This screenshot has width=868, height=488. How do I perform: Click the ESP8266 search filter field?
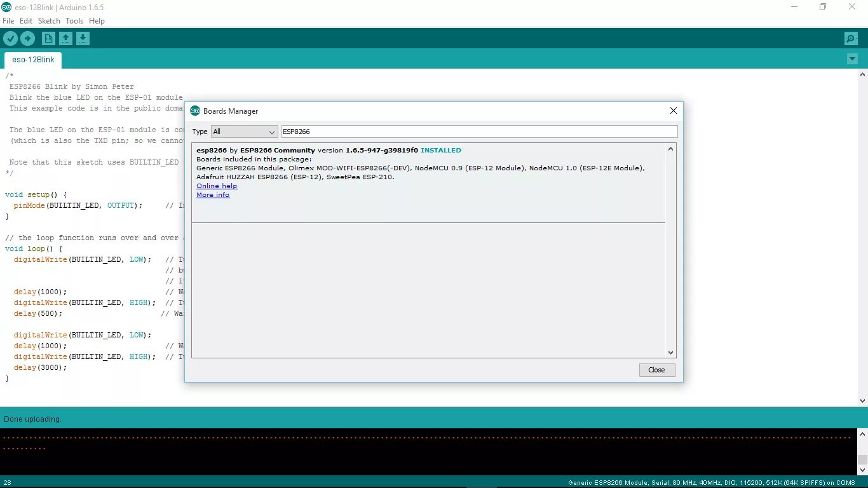(x=480, y=132)
